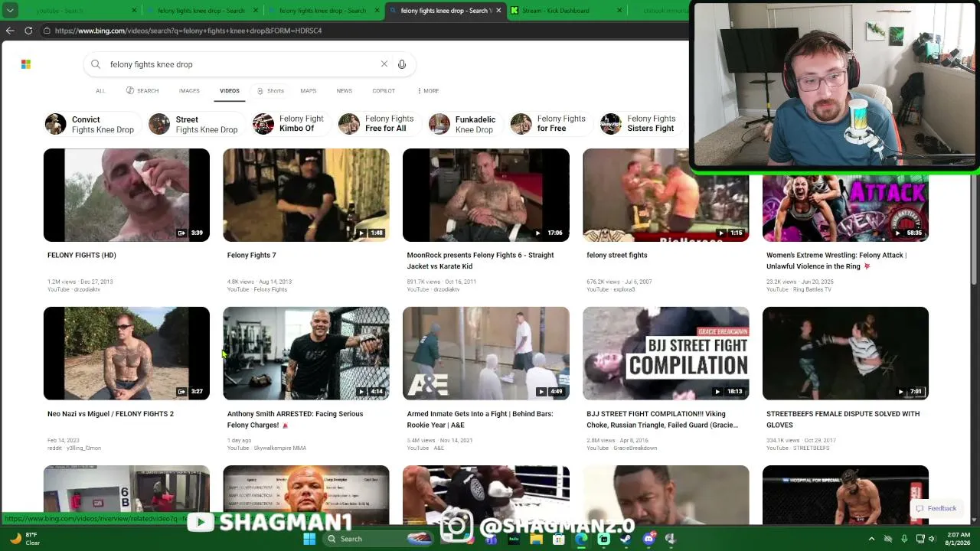Start voice search with the microphone icon

tap(402, 64)
